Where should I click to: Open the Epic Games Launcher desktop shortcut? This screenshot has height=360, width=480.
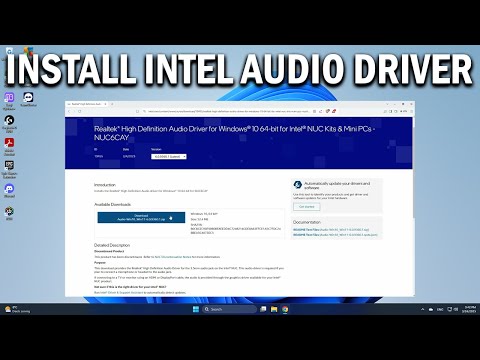tap(9, 169)
